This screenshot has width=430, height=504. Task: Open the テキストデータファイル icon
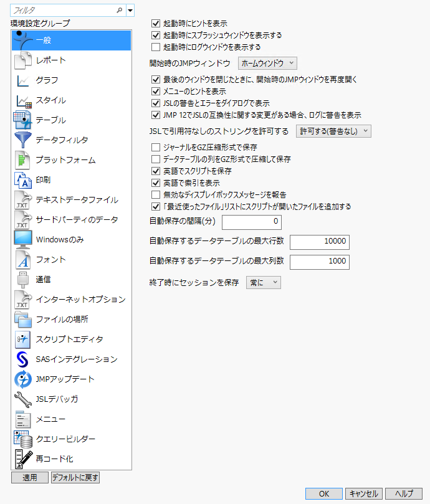[x=23, y=199]
